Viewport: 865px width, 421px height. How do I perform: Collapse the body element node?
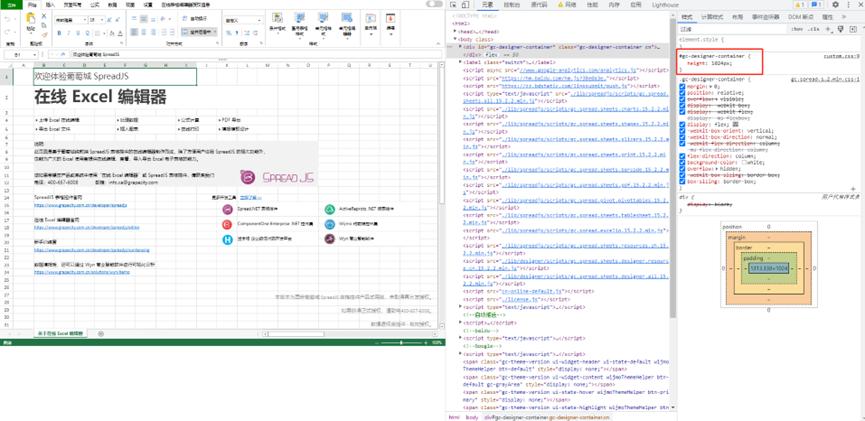456,39
